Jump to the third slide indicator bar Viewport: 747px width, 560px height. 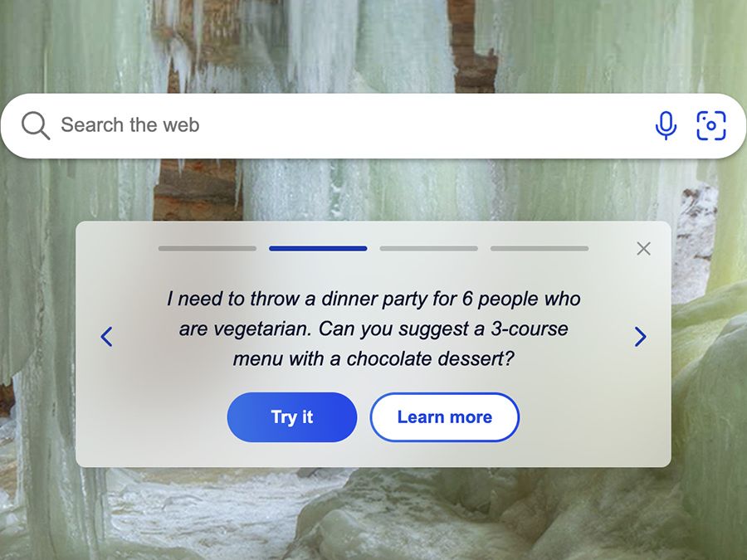tap(429, 249)
